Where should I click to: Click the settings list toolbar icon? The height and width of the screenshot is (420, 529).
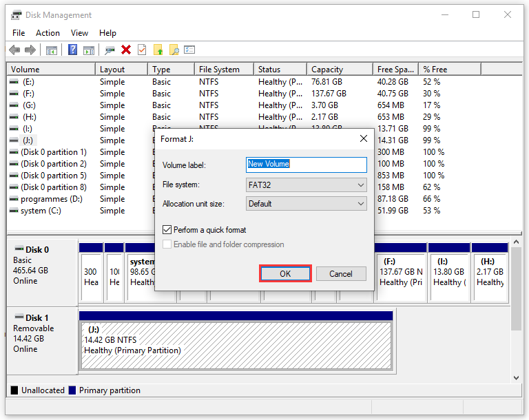[x=189, y=50]
